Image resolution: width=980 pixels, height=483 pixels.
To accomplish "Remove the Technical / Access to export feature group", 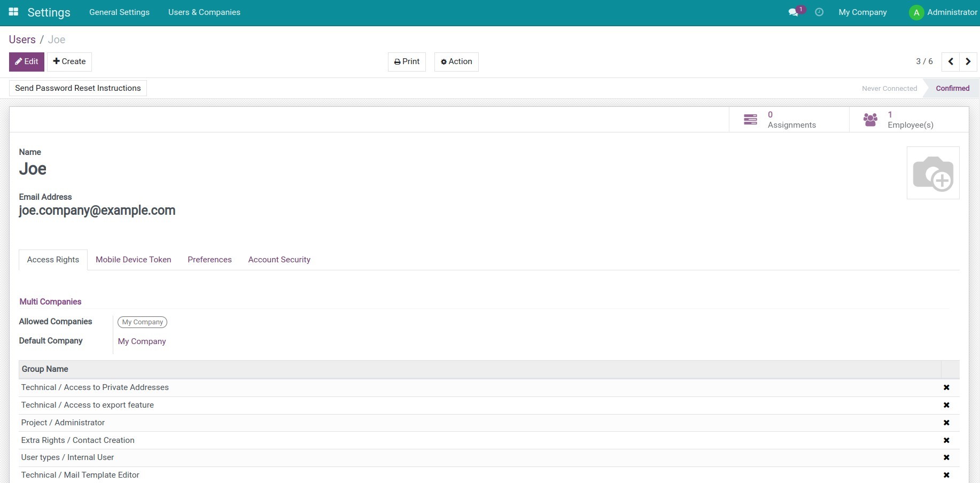I will pyautogui.click(x=946, y=405).
